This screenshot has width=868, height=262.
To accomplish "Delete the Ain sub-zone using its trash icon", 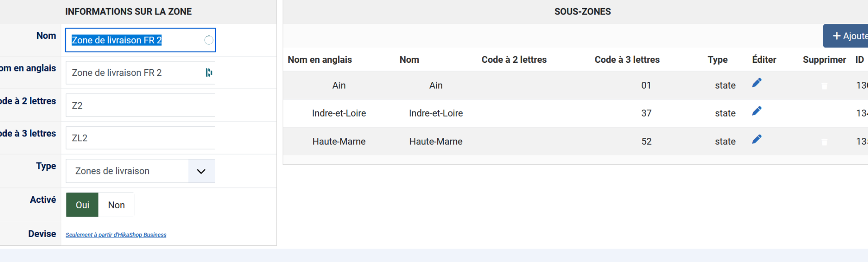I will point(824,86).
